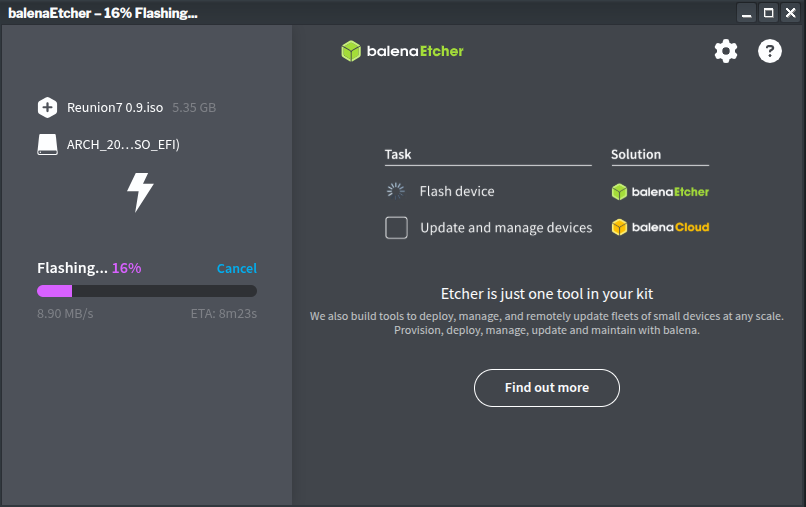Cancel the flashing process

[236, 268]
